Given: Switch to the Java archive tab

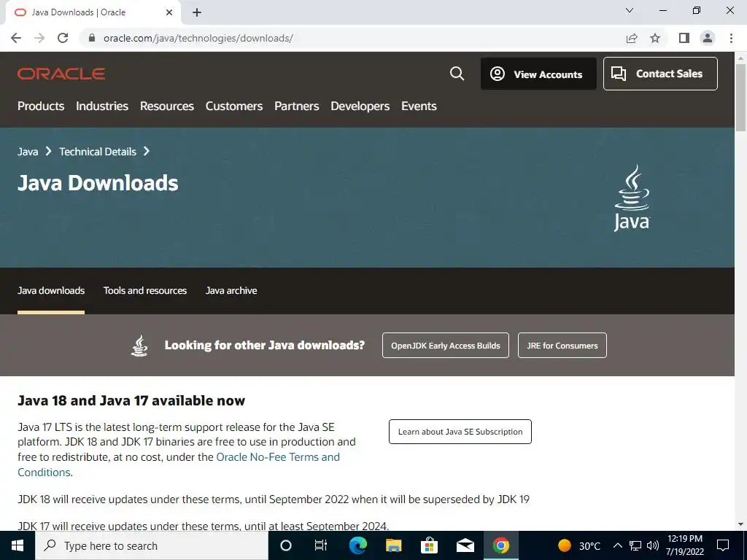Looking at the screenshot, I should [x=231, y=290].
